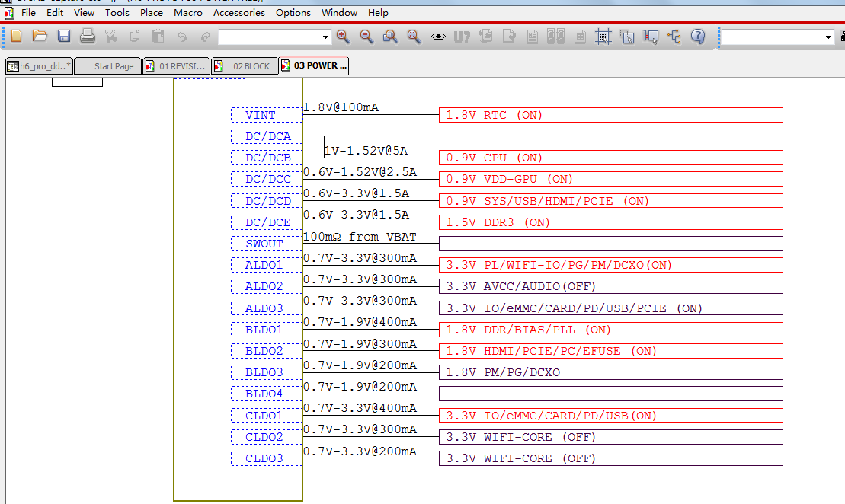Screen dimensions: 845x504
Task: Open the Options menu
Action: [293, 12]
